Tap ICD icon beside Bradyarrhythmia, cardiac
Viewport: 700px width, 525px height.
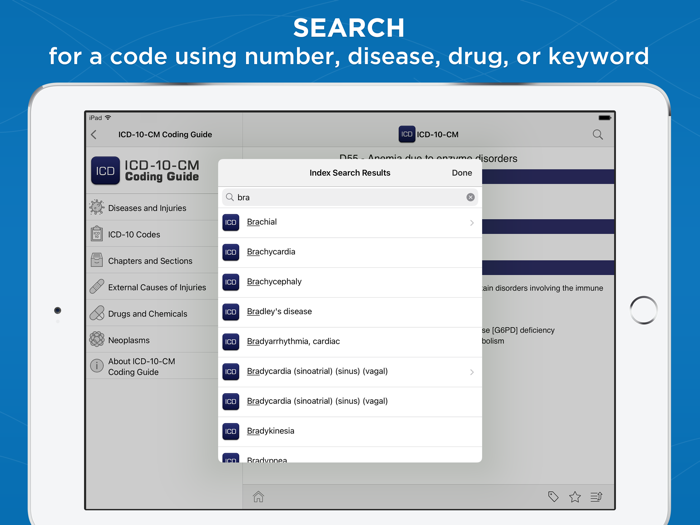[x=231, y=342]
